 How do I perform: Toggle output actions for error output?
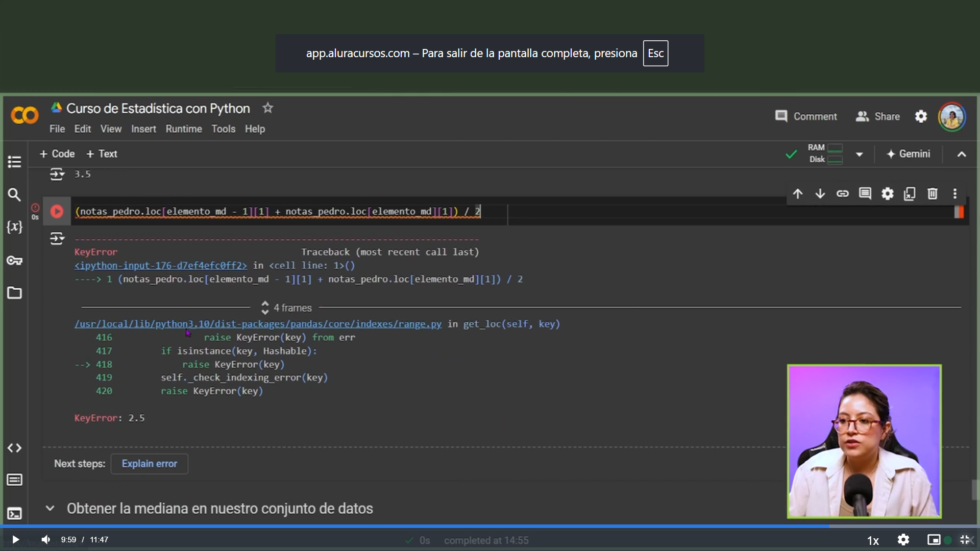pos(57,238)
